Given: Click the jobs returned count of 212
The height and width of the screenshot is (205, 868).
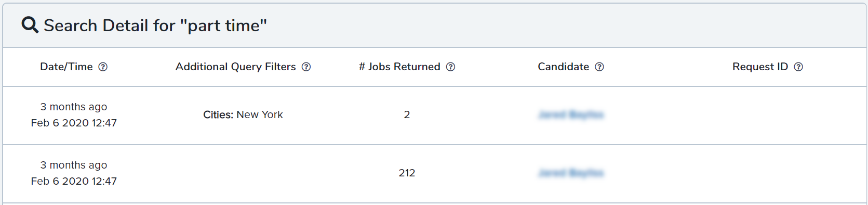Looking at the screenshot, I should pos(407,173).
